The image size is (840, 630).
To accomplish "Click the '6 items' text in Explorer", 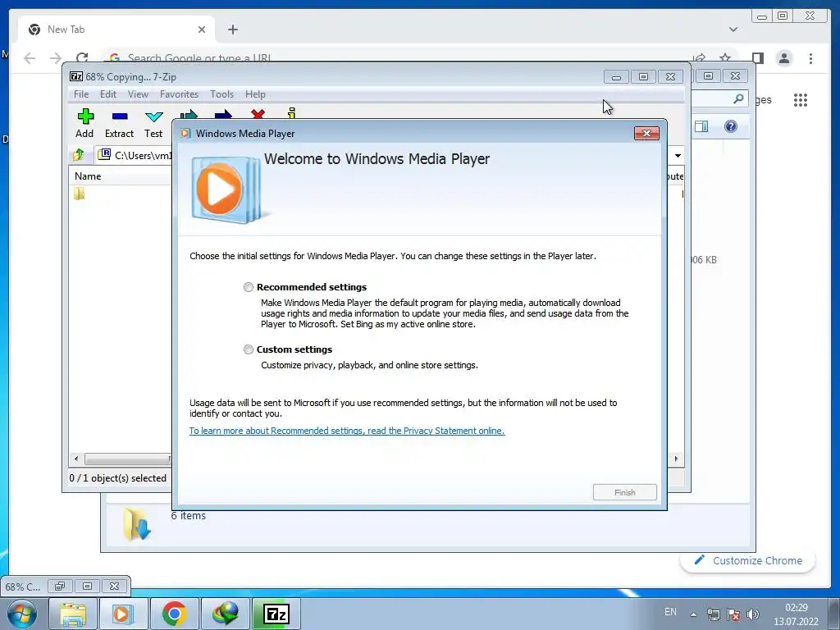I will pos(188,515).
